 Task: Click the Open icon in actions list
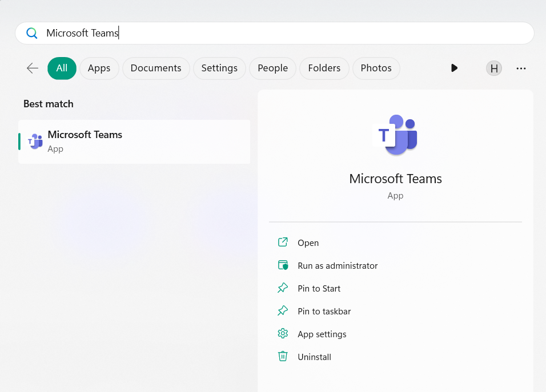tap(283, 243)
